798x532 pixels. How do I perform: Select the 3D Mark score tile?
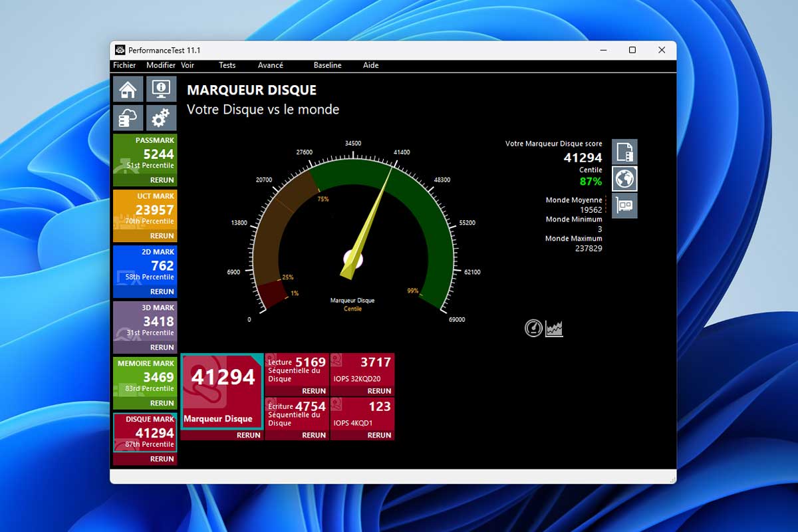[145, 322]
